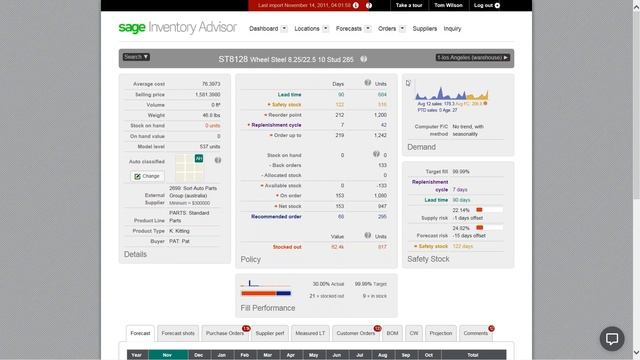Click the Log out link
This screenshot has width=640, height=360.
pyautogui.click(x=483, y=5)
